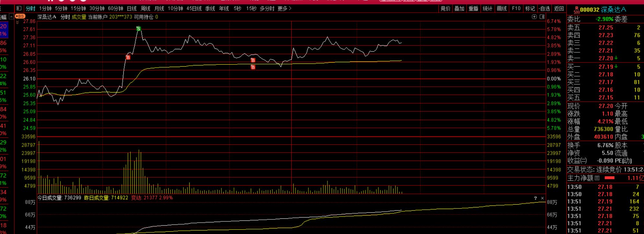Select the 卖一 27.20 order row
This screenshot has height=234, width=644.
605,59
